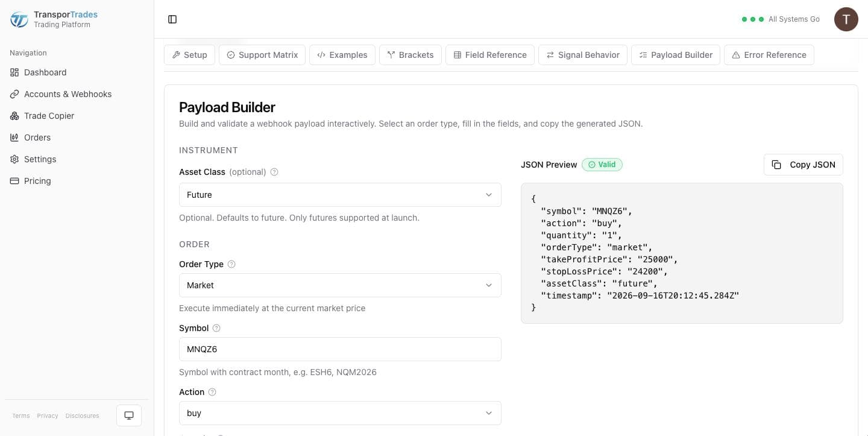868x436 pixels.
Task: Click the Valid status badge
Action: click(x=602, y=165)
